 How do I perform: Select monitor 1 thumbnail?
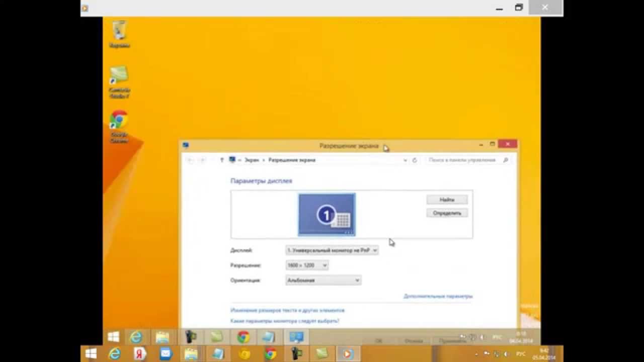(327, 215)
